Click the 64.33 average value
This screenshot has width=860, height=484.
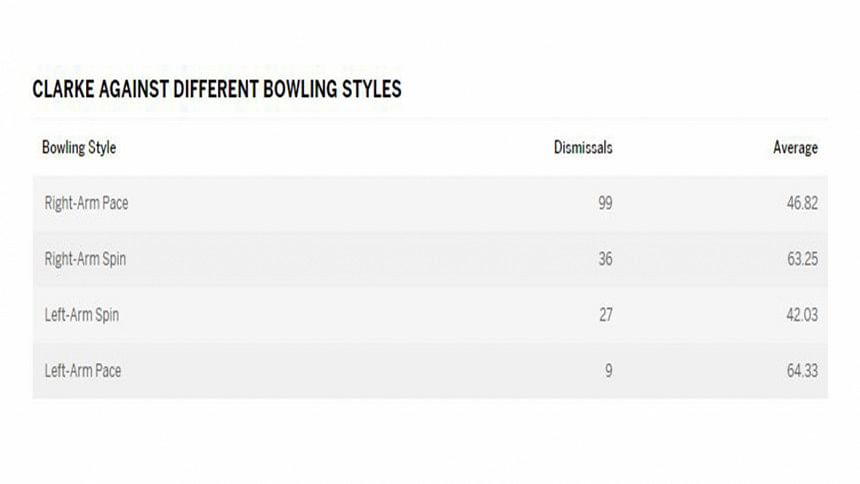coord(802,371)
